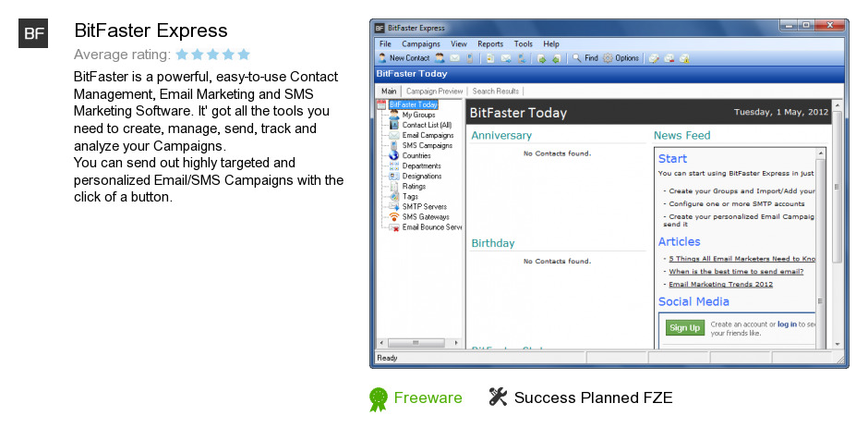Screen dimensions: 868x440
Task: Switch to the Campaign Preview tab
Action: (434, 91)
